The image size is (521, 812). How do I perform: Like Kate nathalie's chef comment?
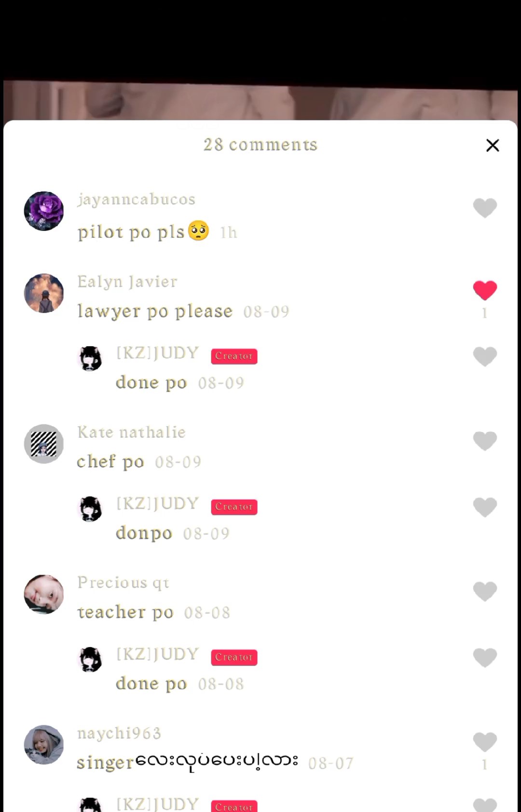(485, 440)
